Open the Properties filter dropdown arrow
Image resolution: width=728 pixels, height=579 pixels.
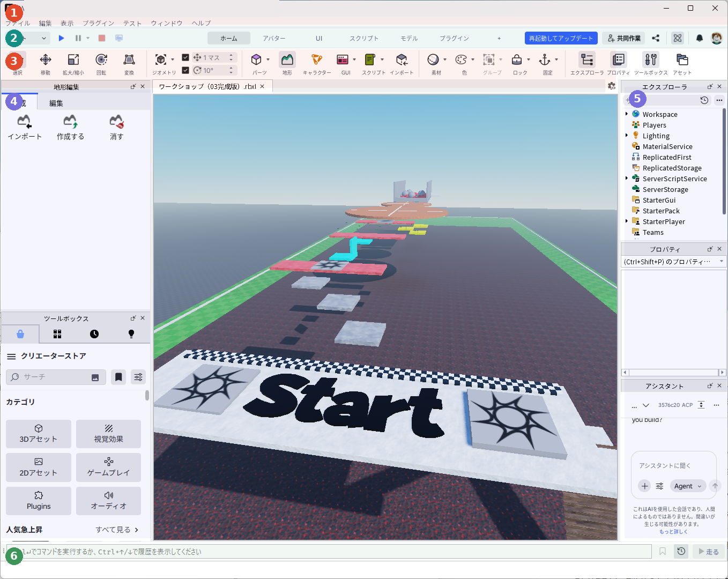[722, 262]
